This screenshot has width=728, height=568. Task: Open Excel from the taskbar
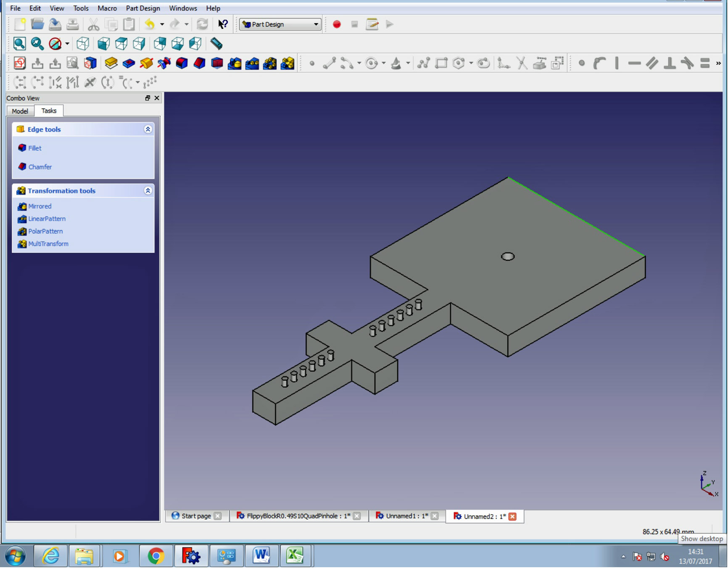click(x=295, y=556)
